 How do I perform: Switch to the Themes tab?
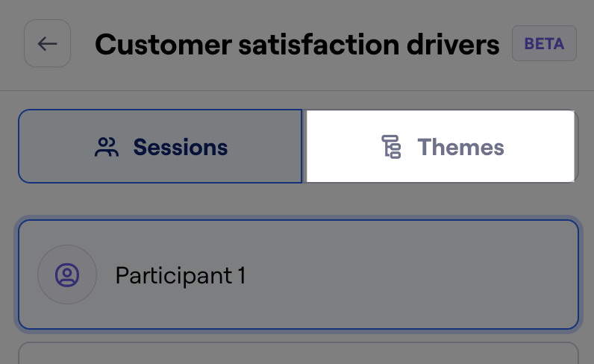(x=440, y=146)
